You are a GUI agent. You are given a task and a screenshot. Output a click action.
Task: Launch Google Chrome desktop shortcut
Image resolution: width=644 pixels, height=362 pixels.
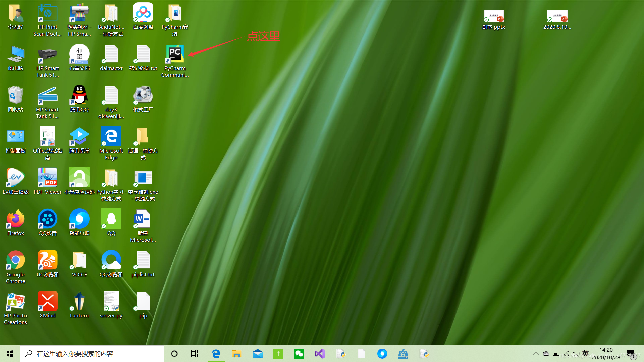click(x=15, y=267)
